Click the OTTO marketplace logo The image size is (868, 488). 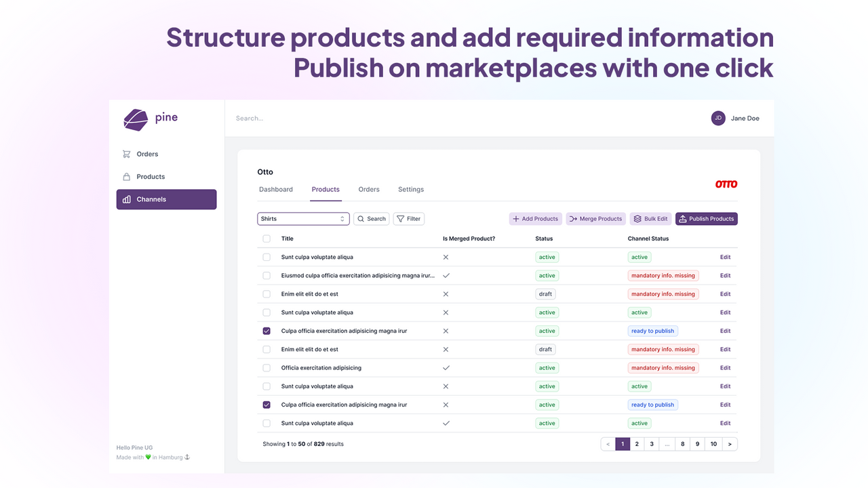click(724, 183)
